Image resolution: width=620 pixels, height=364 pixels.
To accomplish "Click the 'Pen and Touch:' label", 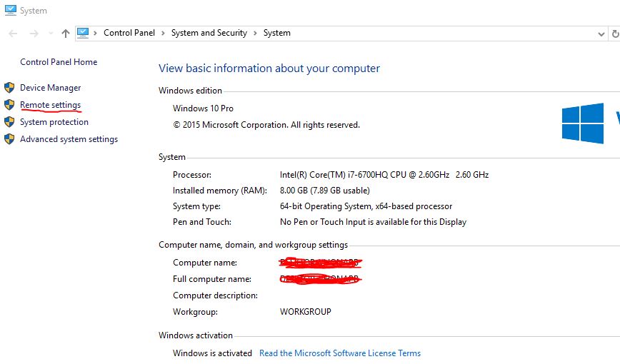I will tap(201, 222).
